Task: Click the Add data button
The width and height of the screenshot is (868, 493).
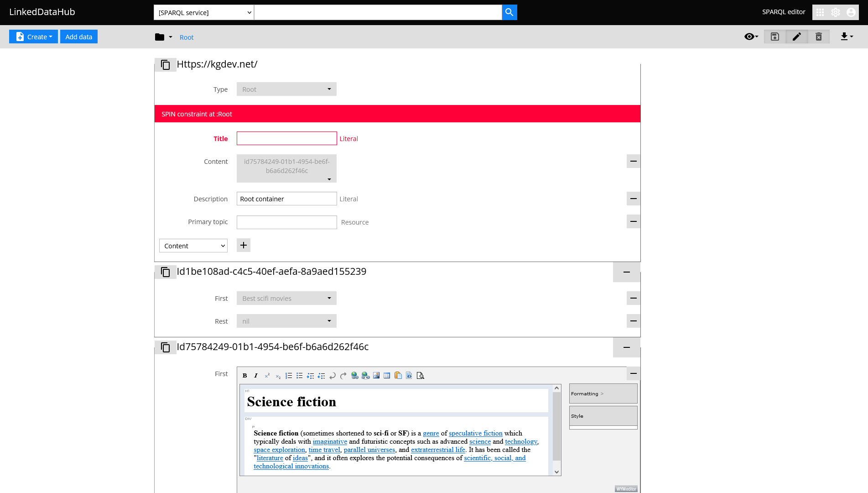Action: point(78,37)
